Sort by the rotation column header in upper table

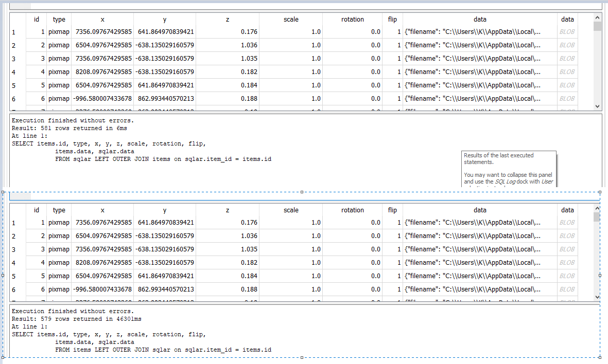point(352,20)
